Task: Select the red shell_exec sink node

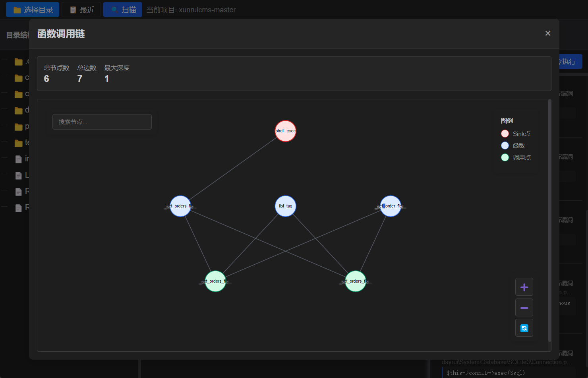Action: coord(285,131)
